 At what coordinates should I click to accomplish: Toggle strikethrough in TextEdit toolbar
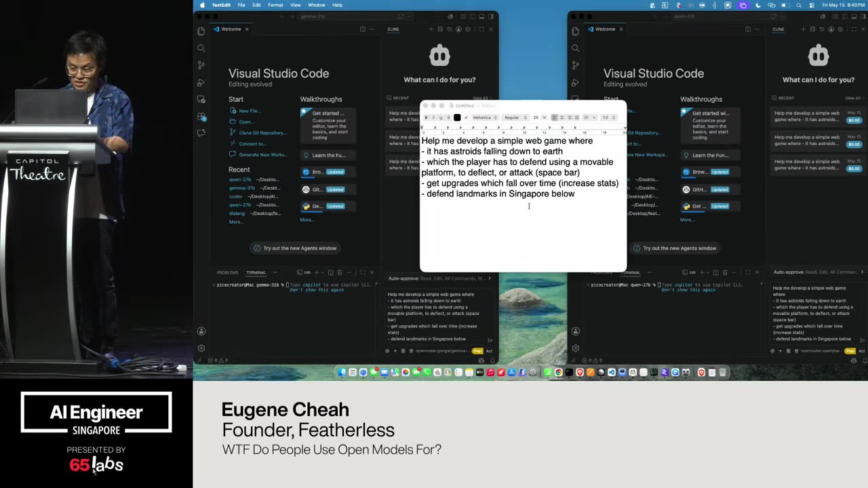coord(448,117)
